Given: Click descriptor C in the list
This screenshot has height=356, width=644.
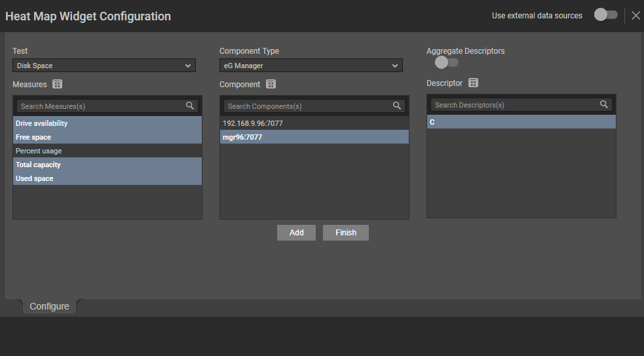Looking at the screenshot, I should pos(521,122).
